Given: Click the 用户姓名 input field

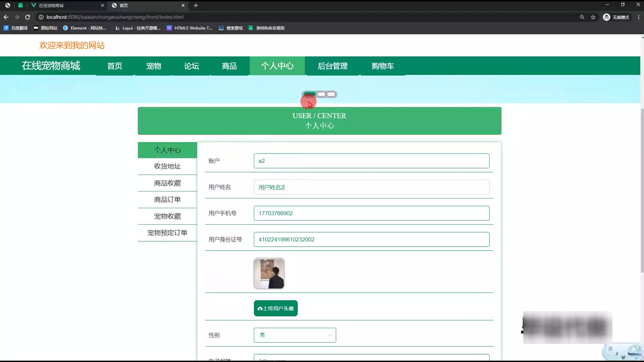Looking at the screenshot, I should (372, 187).
